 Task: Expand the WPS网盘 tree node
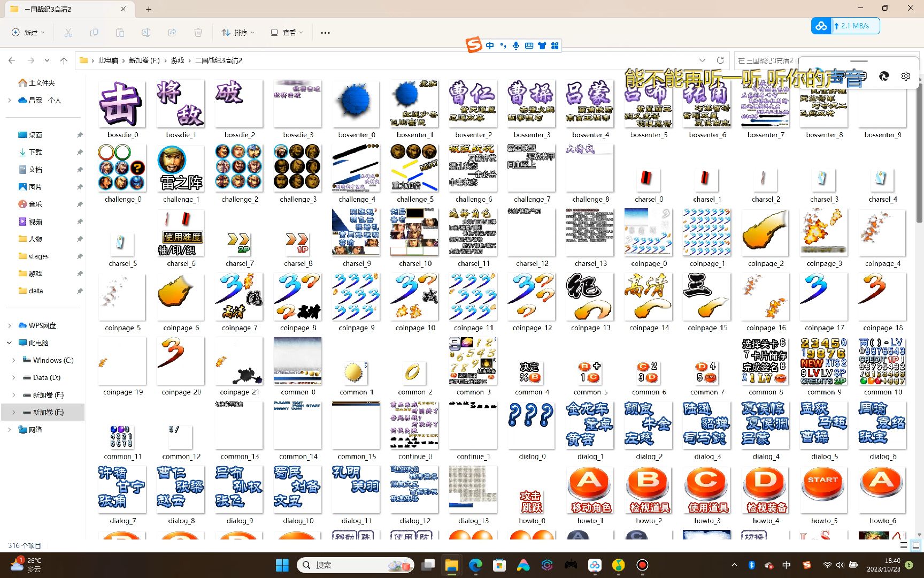click(x=9, y=325)
